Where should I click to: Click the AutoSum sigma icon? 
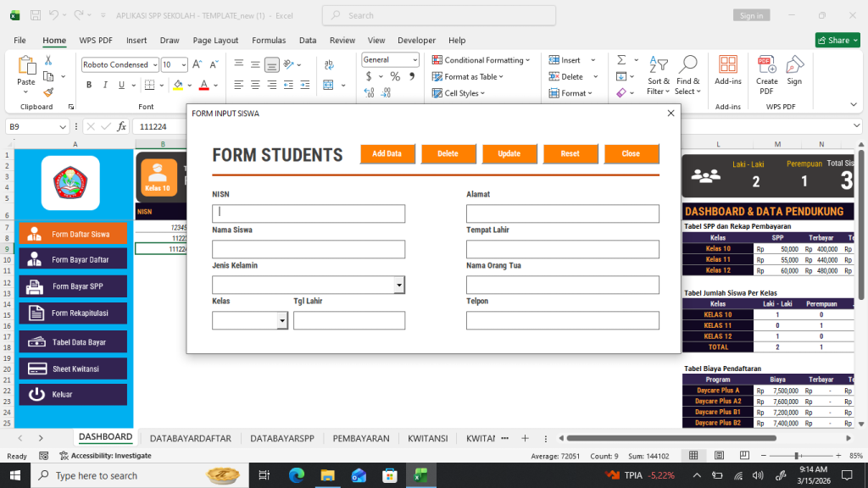click(x=621, y=60)
